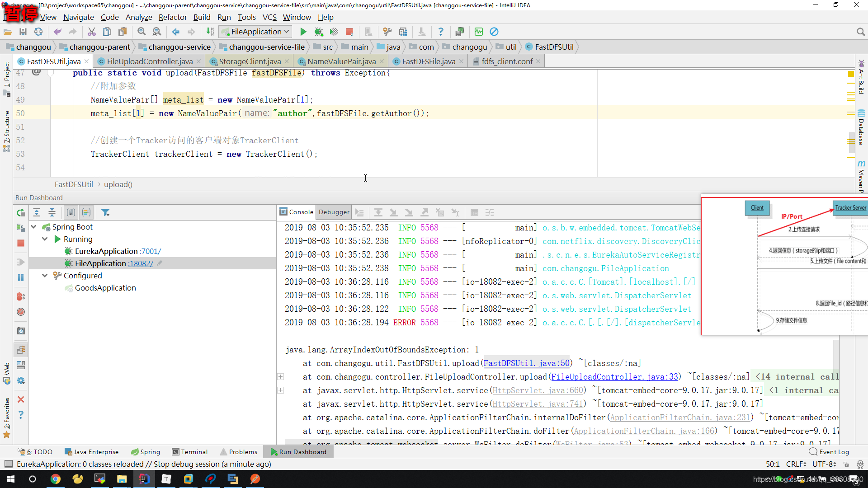Toggle Mute Breakpoints in debug sidebar

(21, 312)
